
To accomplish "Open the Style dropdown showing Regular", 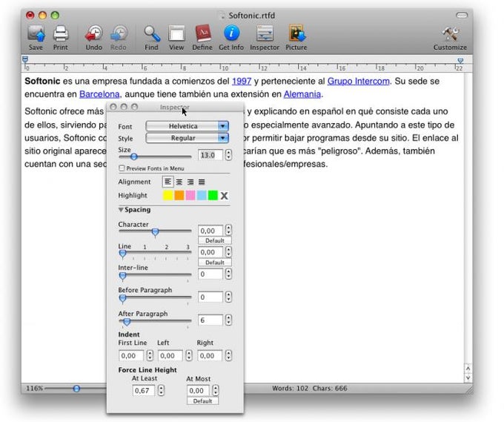I will tap(187, 138).
